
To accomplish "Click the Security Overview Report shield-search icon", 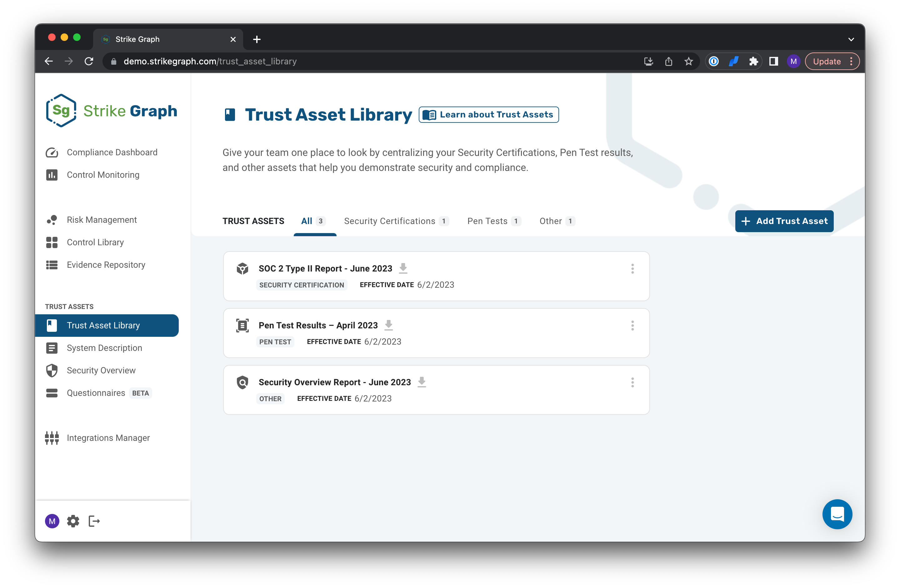I will [242, 382].
